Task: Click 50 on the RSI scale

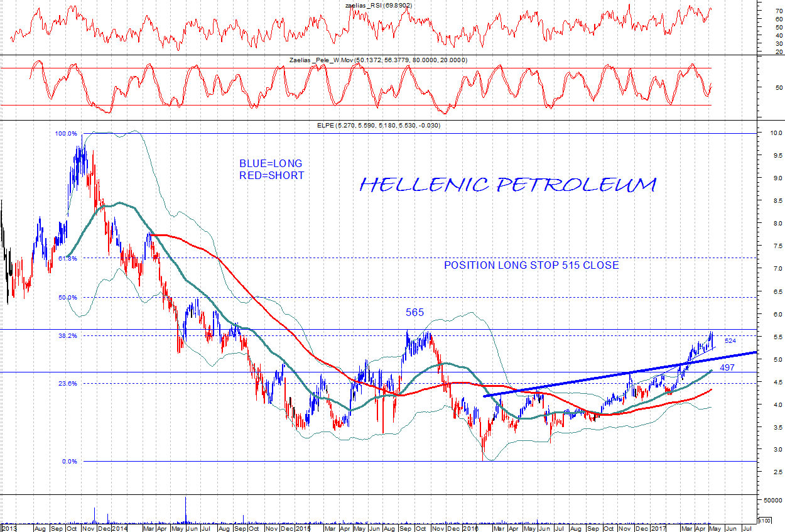Action: (779, 27)
